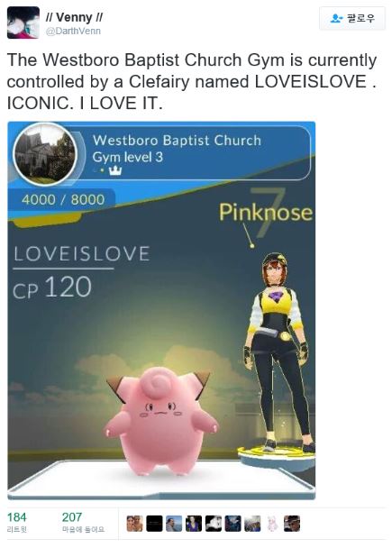Click the first liker avatar thumbnail
The height and width of the screenshot is (557, 392).
134,524
